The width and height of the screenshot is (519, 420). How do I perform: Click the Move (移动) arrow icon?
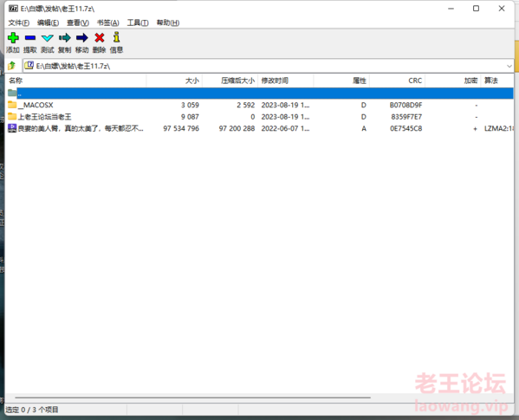[x=82, y=38]
